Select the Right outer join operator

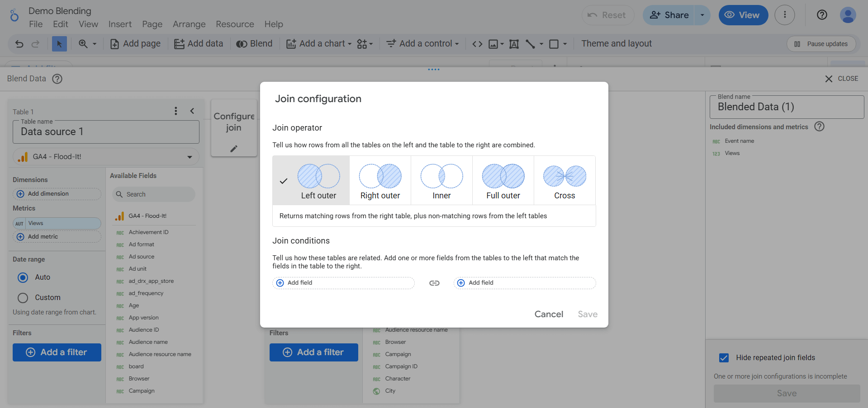380,181
